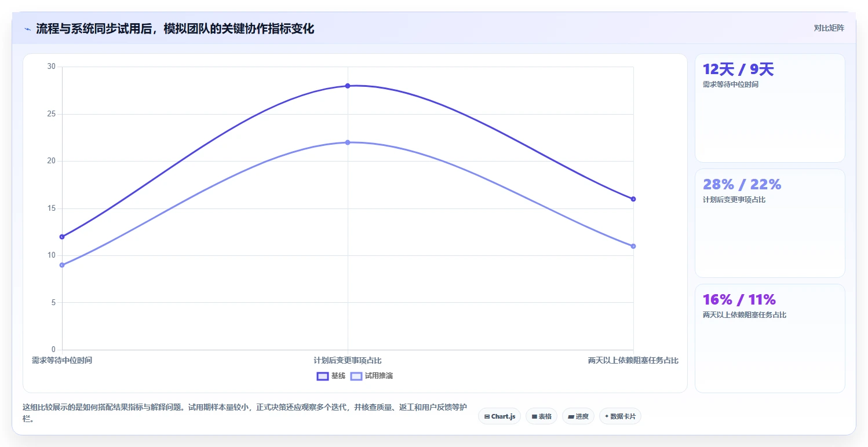868x447 pixels.
Task: Select the 表格 chip
Action: pyautogui.click(x=541, y=416)
